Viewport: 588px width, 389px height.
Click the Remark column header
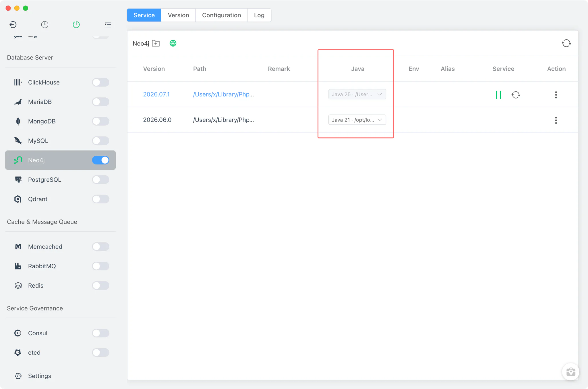coord(279,69)
